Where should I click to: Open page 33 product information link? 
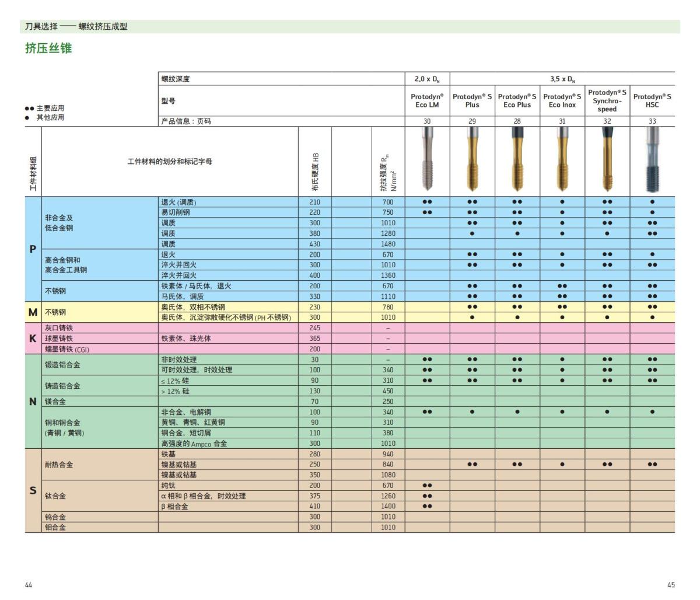[652, 123]
